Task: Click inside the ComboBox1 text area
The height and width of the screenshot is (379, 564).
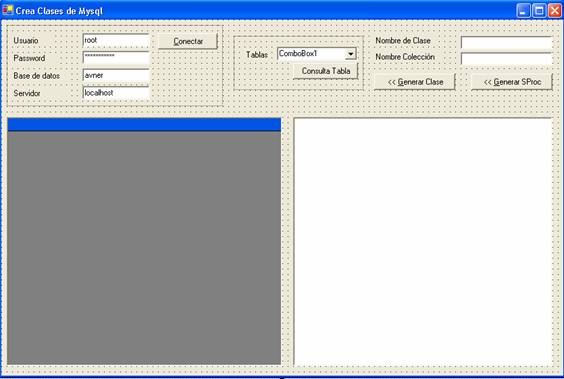Action: coord(311,54)
